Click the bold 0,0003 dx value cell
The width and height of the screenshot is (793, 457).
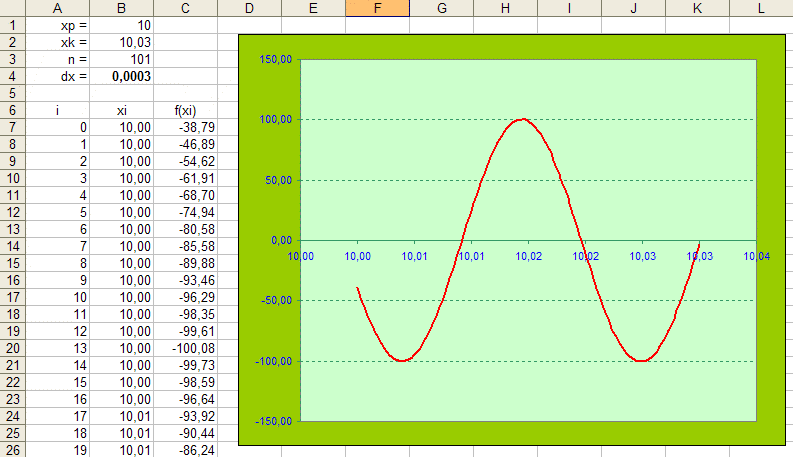pyautogui.click(x=121, y=76)
